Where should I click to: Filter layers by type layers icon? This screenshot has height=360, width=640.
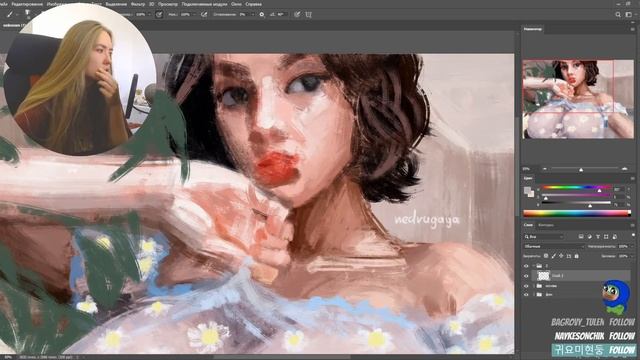click(x=598, y=237)
